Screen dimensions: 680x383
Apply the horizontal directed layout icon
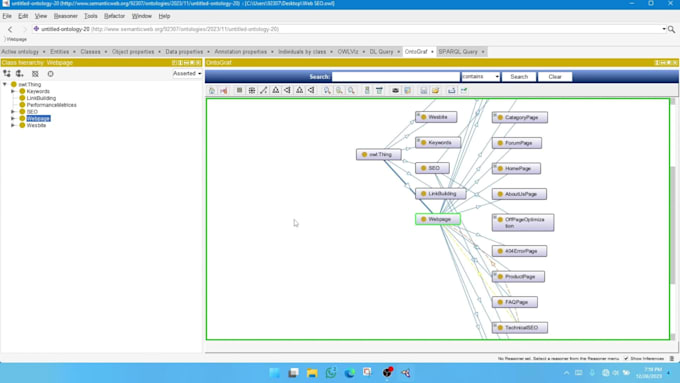[311, 90]
